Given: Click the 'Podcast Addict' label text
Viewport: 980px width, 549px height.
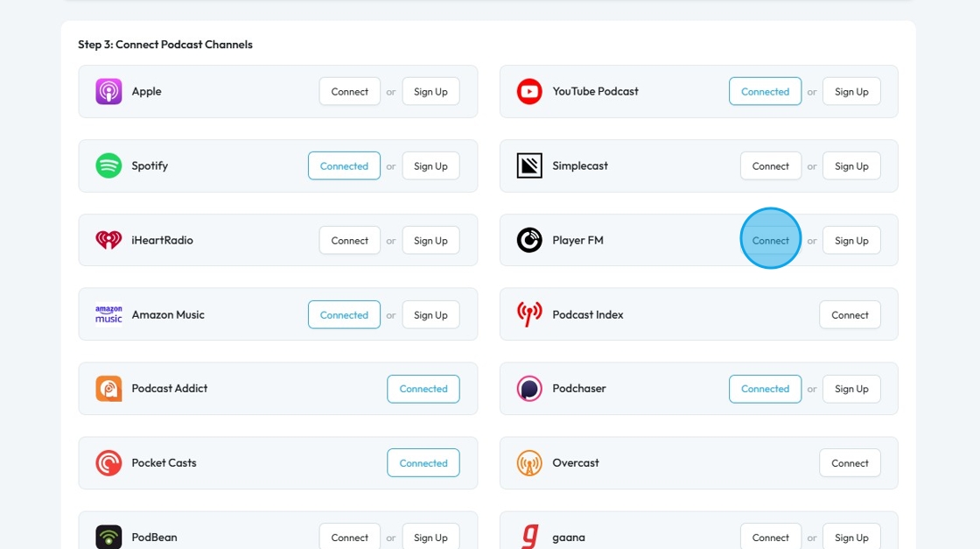Looking at the screenshot, I should tap(170, 388).
